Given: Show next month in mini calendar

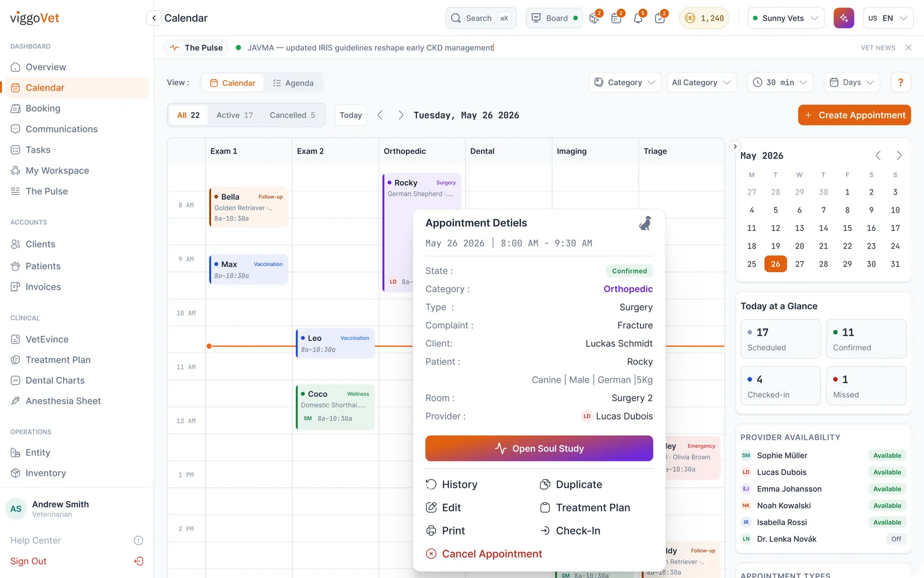Looking at the screenshot, I should click(899, 155).
